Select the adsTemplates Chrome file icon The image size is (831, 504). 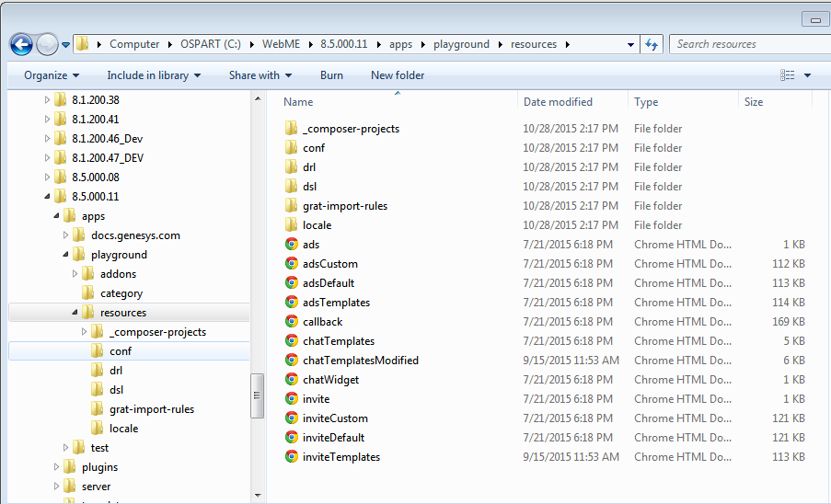292,303
